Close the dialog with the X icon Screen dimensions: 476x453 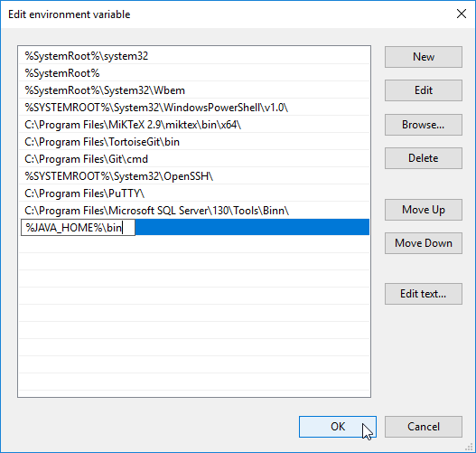tap(462, 14)
